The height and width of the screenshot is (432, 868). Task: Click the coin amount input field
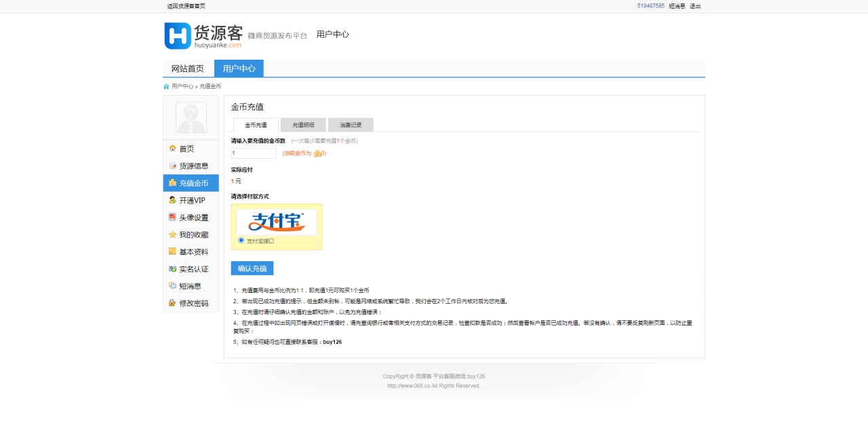[252, 153]
